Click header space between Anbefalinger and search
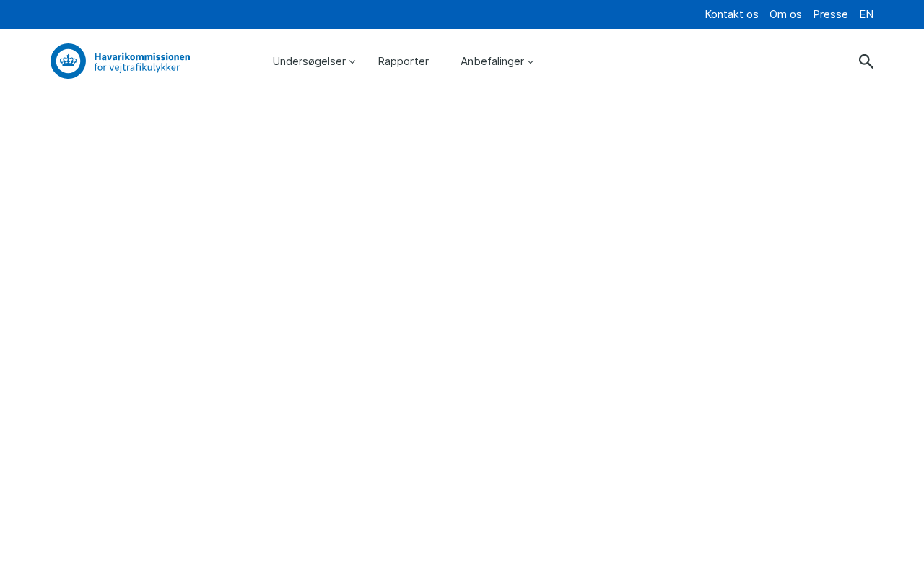Screen dimensions: 924x578 click(x=693, y=61)
